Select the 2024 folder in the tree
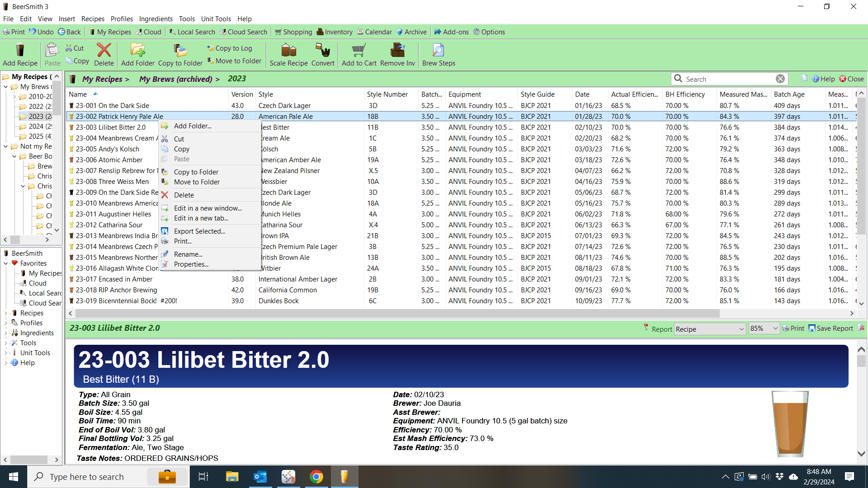The image size is (868, 488). click(x=36, y=127)
